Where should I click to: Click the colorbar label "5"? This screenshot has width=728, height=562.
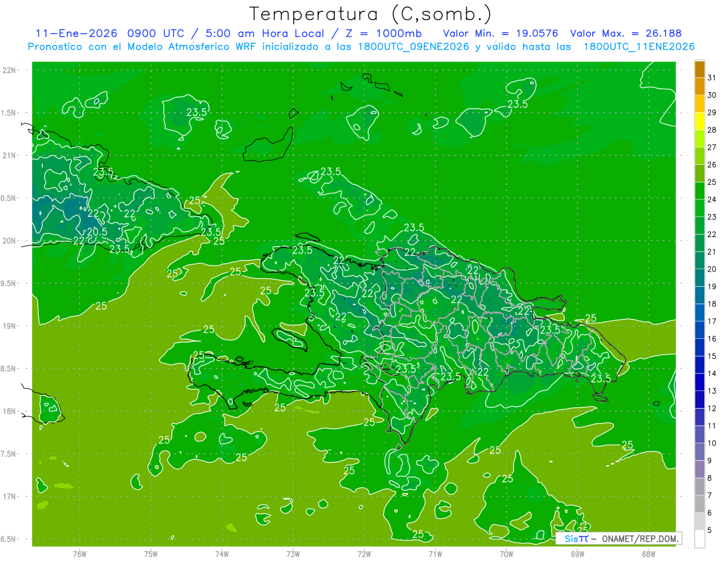[x=710, y=530]
